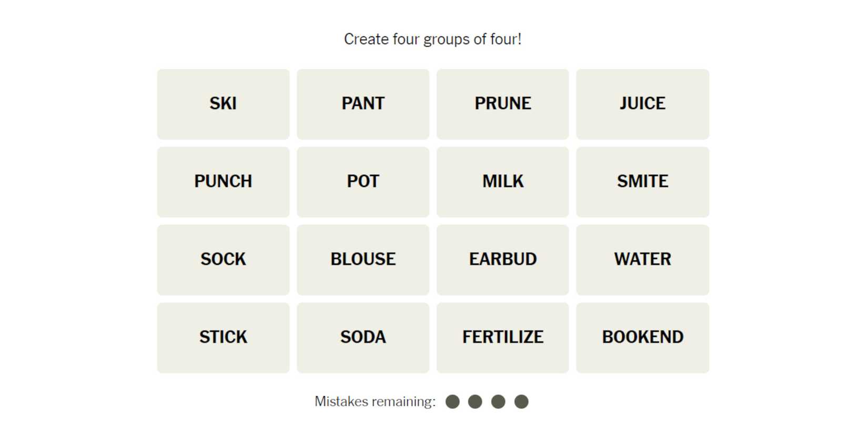Pick the PRUNE tile

click(x=502, y=104)
